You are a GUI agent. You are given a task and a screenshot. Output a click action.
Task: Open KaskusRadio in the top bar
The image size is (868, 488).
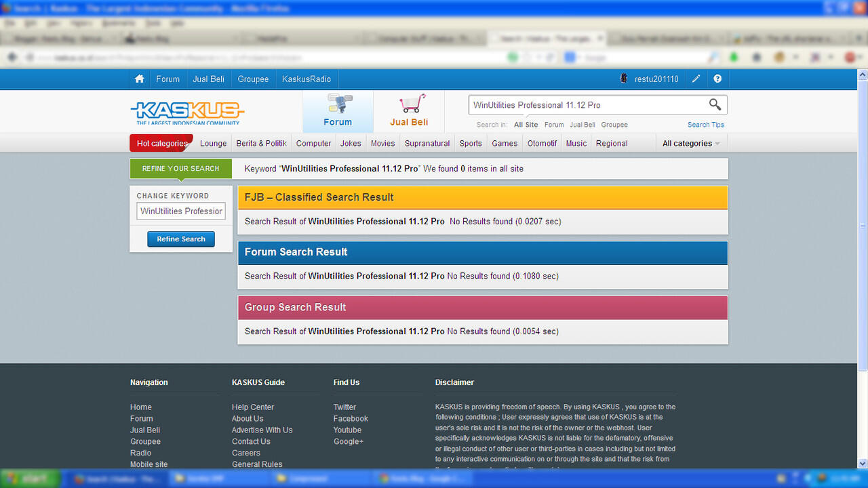tap(307, 79)
